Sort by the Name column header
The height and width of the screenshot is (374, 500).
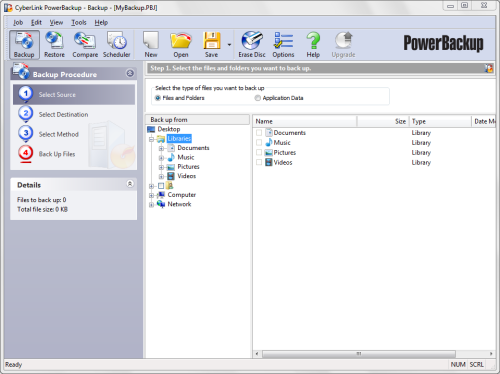pos(305,121)
